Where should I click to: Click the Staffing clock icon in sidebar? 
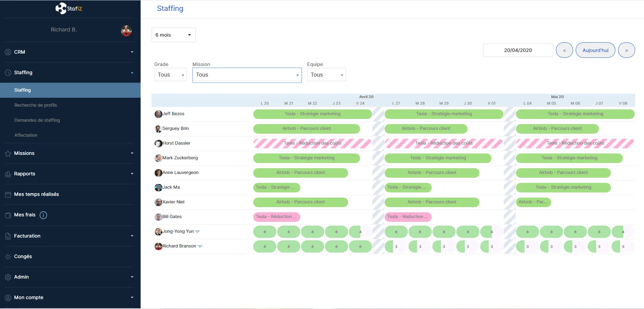(8, 73)
